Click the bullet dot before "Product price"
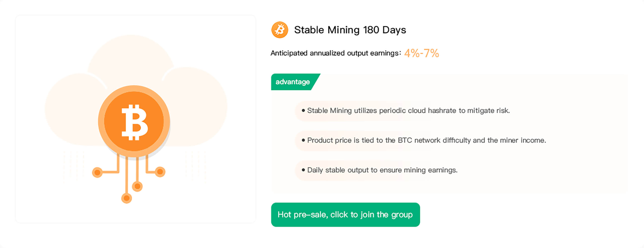 pos(303,140)
